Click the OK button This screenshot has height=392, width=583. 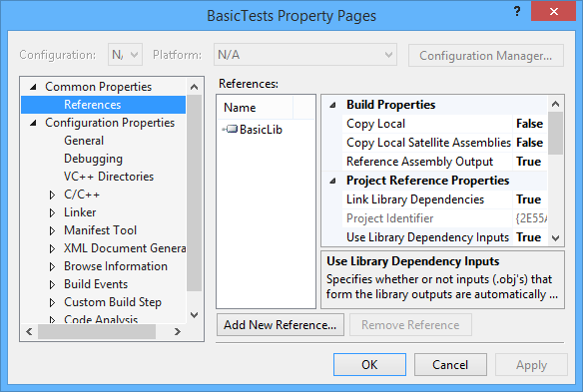(x=369, y=364)
